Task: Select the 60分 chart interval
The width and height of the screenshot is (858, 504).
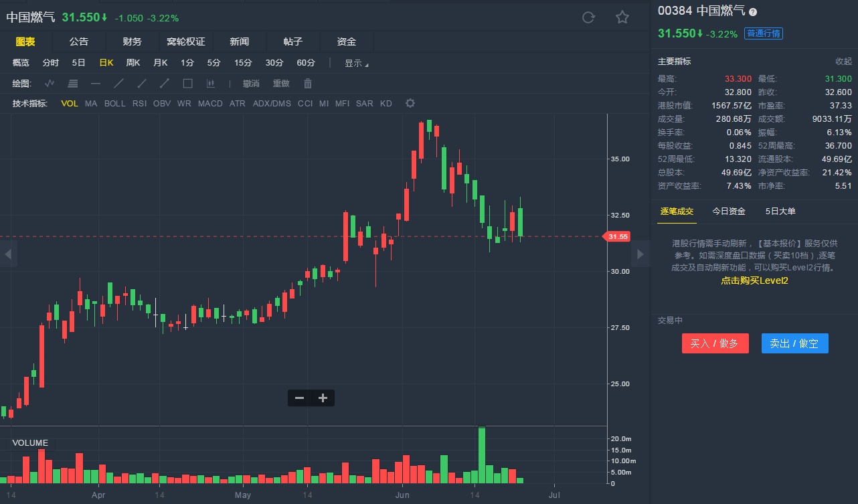Action: coord(306,63)
